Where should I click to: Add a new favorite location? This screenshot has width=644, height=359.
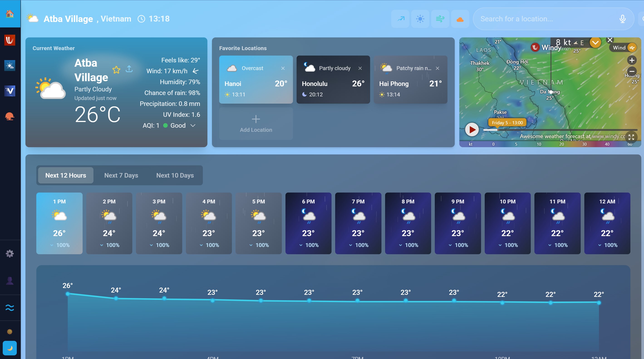(256, 123)
